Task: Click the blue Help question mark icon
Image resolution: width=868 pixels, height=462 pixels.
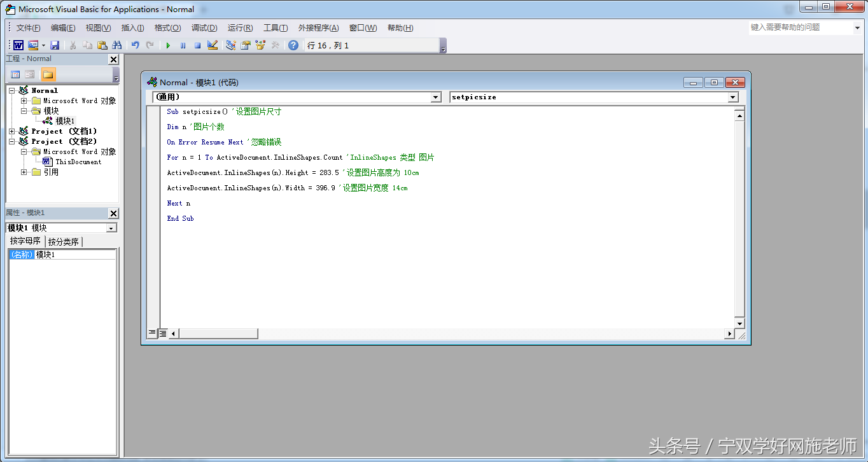Action: 293,45
